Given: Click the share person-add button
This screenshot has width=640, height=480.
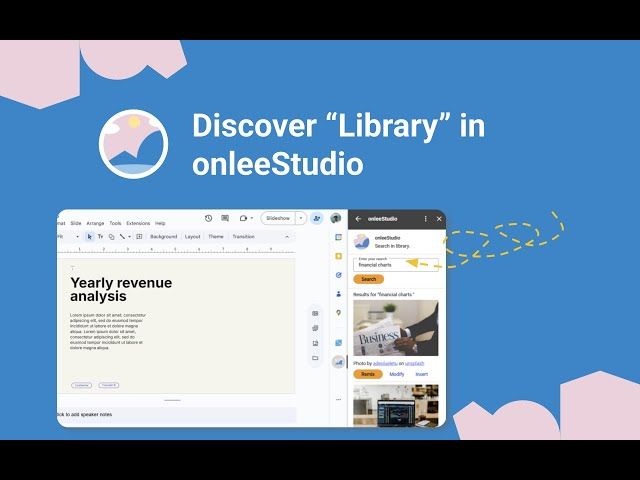Looking at the screenshot, I should 316,218.
